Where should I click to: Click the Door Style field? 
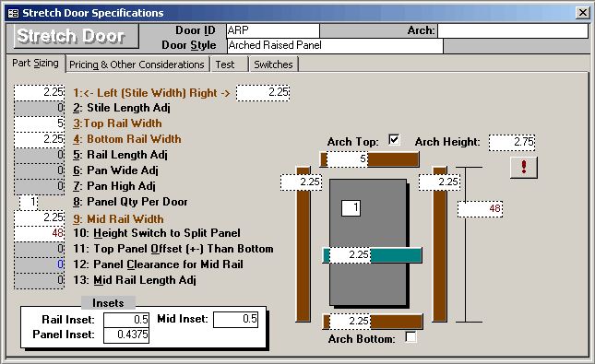point(335,45)
